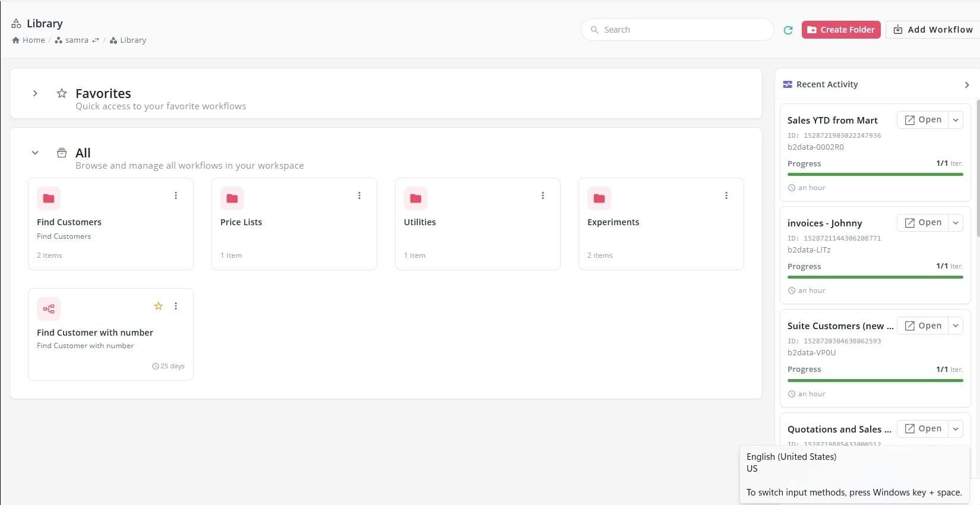This screenshot has height=505, width=980.
Task: Collapse the All section chevron
Action: pos(35,153)
